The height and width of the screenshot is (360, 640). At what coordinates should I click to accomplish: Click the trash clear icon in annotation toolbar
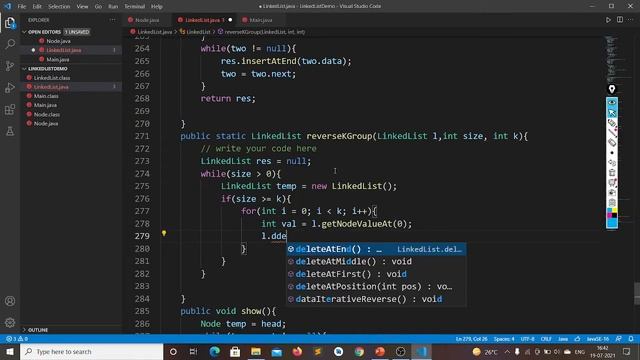(612, 173)
